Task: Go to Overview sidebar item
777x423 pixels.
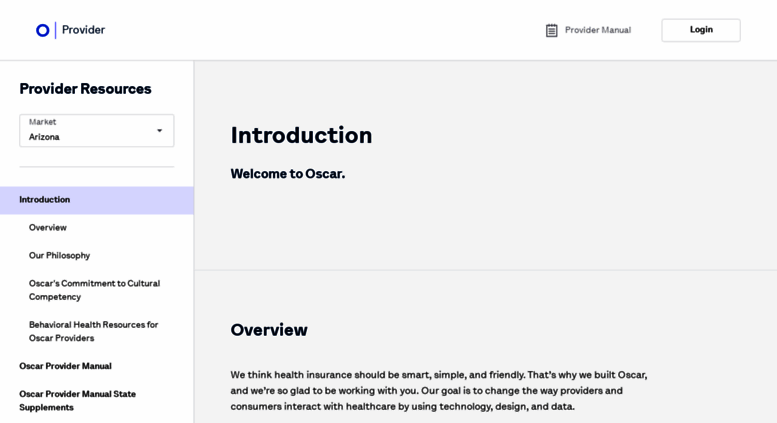Action: tap(48, 228)
